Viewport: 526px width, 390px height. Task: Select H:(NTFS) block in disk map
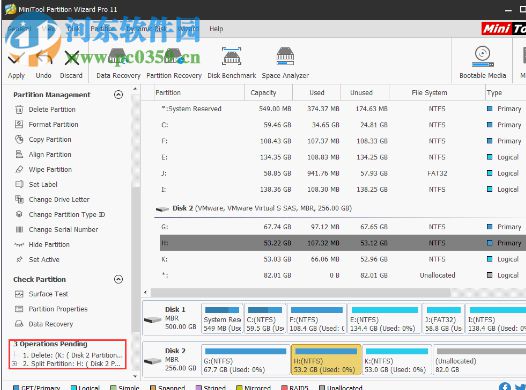[326, 360]
